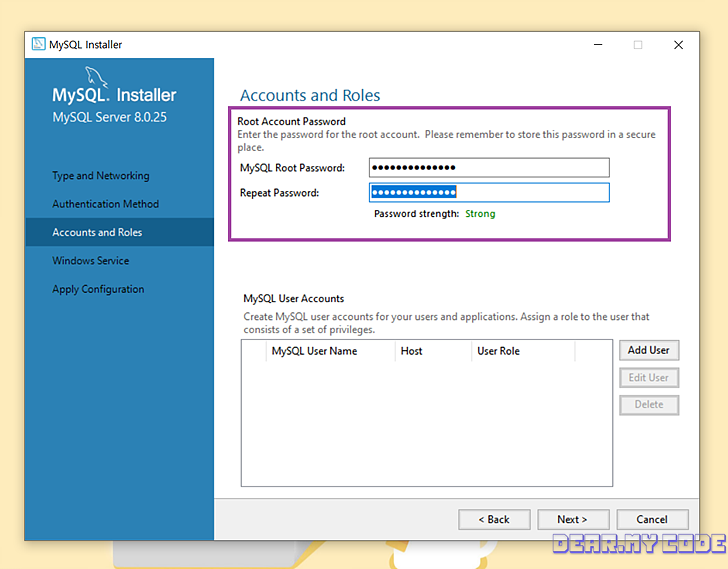Focus the Repeat Password field
Screen dimensions: 728x569
click(489, 193)
